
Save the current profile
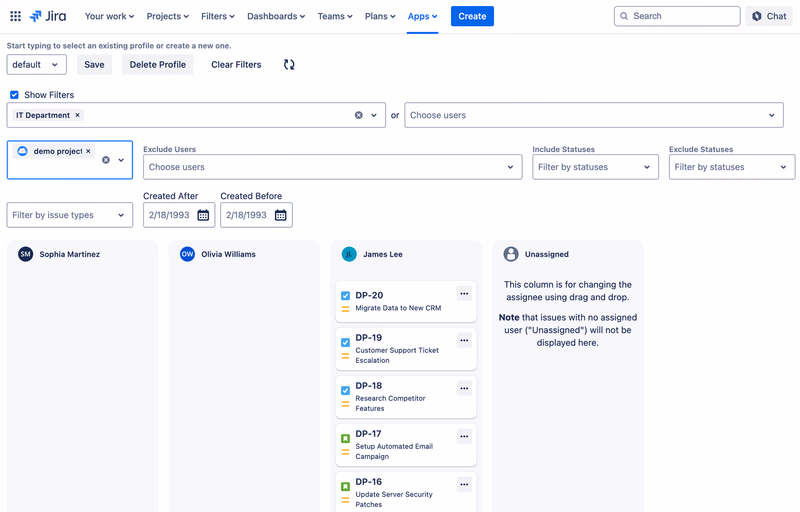tap(94, 64)
